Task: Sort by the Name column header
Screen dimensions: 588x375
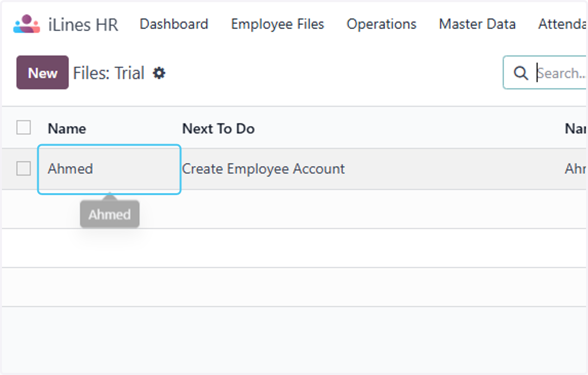Action: 67,128
